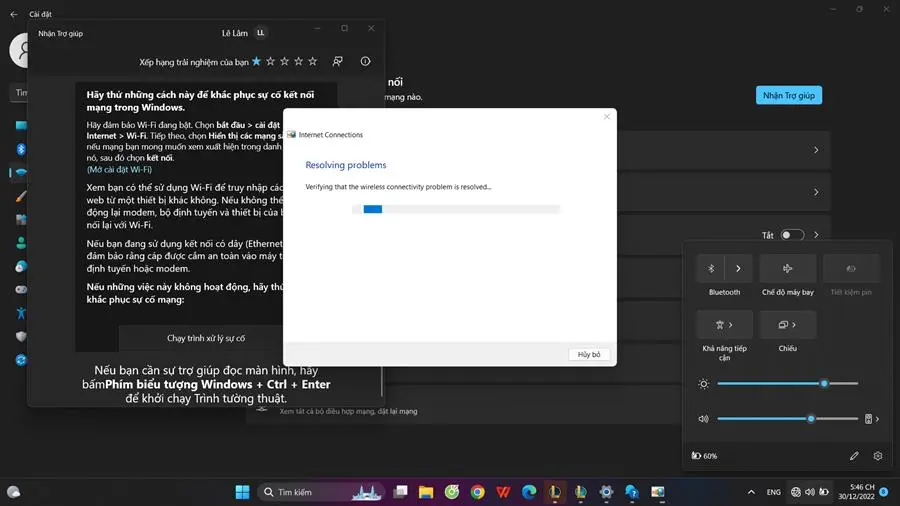The height and width of the screenshot is (506, 900).
Task: Open info icon in Get Help toolbar
Action: click(x=365, y=61)
